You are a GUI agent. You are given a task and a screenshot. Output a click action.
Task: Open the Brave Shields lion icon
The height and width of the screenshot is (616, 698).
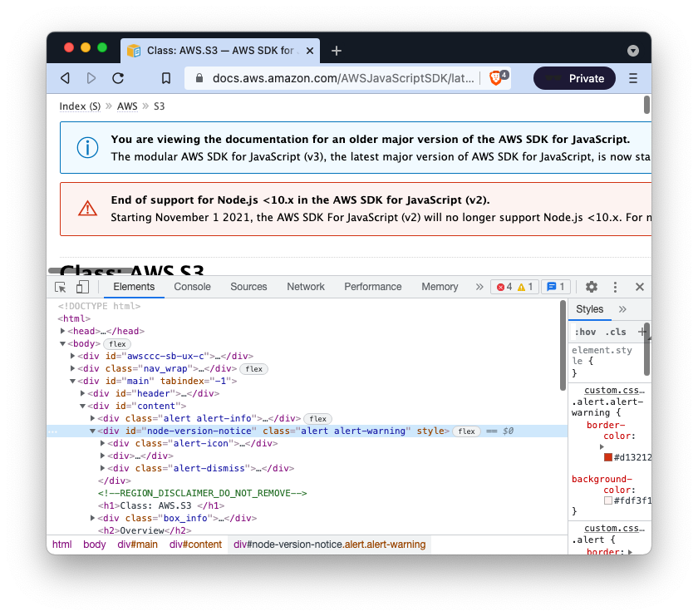point(495,78)
